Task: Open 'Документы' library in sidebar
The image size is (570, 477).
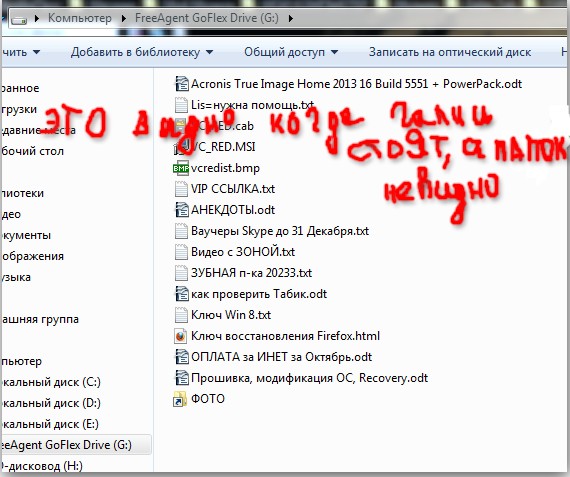Action: click(x=26, y=235)
